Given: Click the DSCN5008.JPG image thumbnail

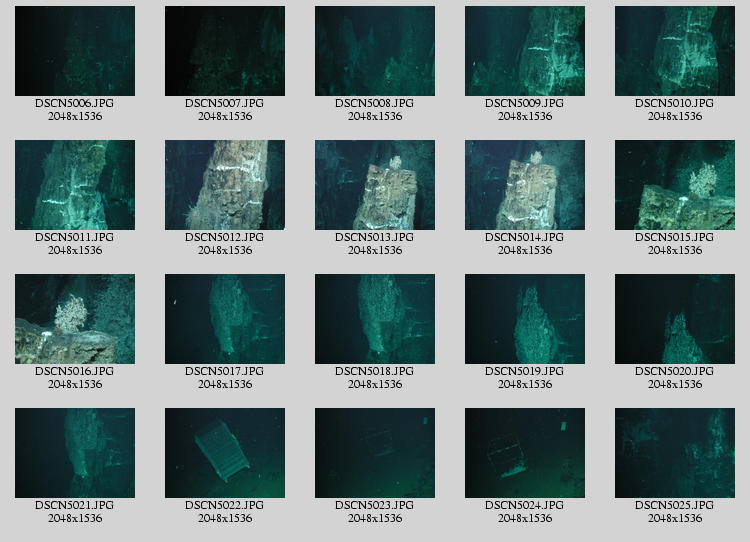Looking at the screenshot, I should (x=375, y=51).
